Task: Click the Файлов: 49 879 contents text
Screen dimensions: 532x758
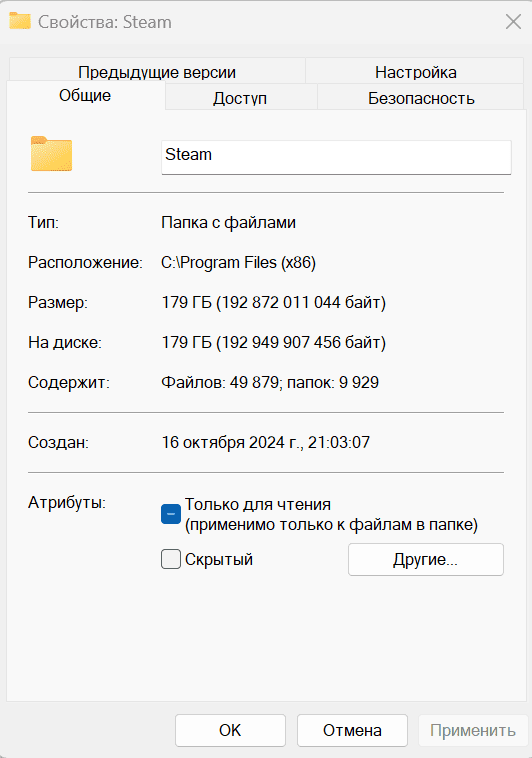Action: click(220, 382)
